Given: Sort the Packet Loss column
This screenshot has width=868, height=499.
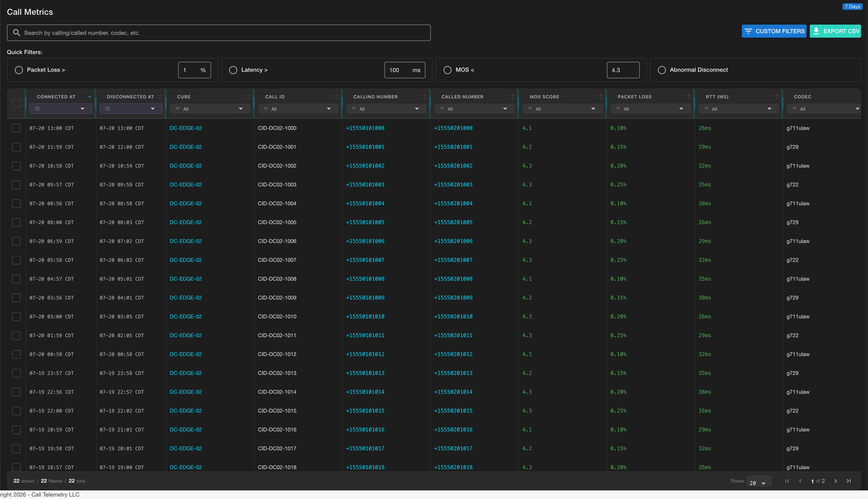Looking at the screenshot, I should [689, 97].
